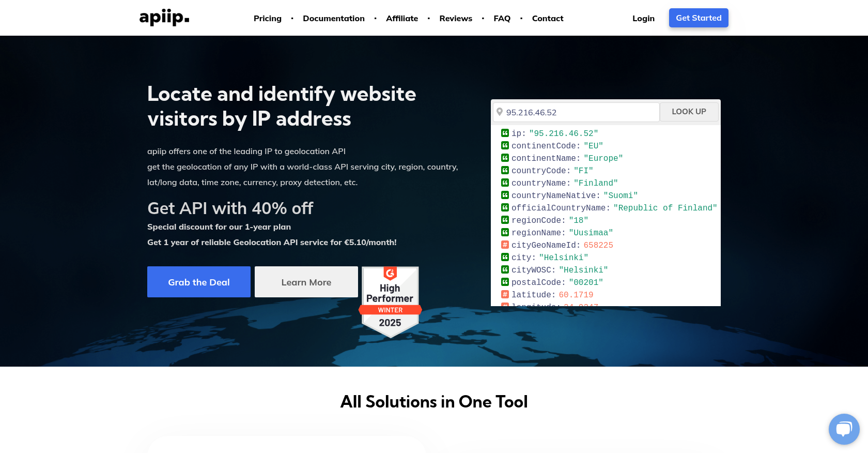Click the Grab the Deal button
Image resolution: width=868 pixels, height=453 pixels.
pyautogui.click(x=199, y=282)
